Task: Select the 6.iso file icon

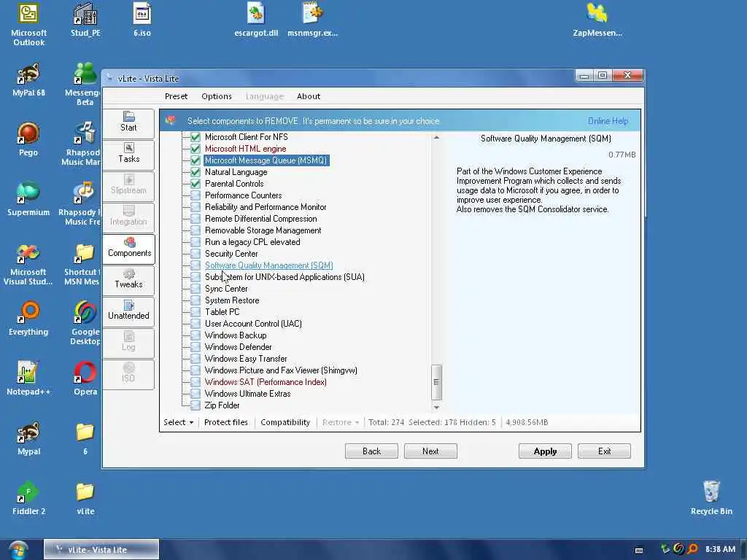Action: (x=142, y=20)
